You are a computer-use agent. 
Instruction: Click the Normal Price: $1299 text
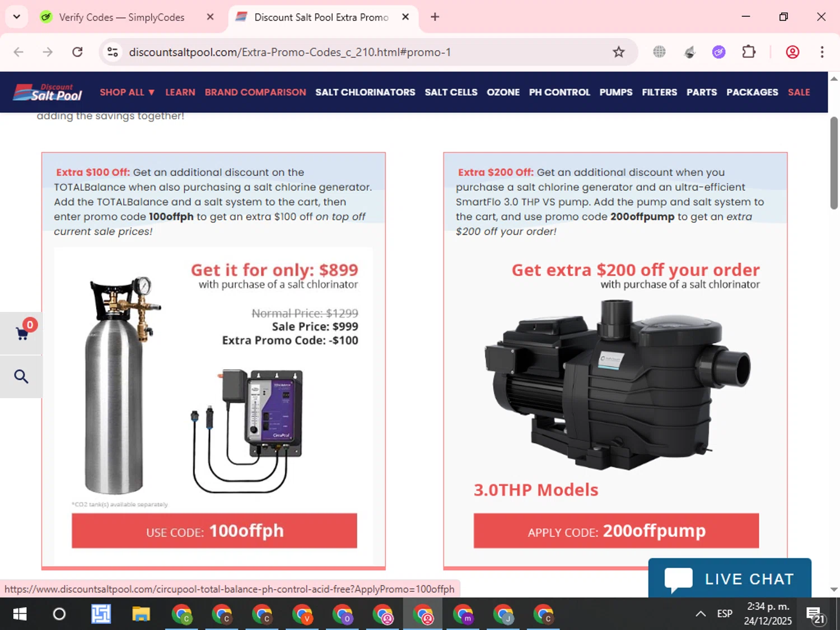click(305, 313)
